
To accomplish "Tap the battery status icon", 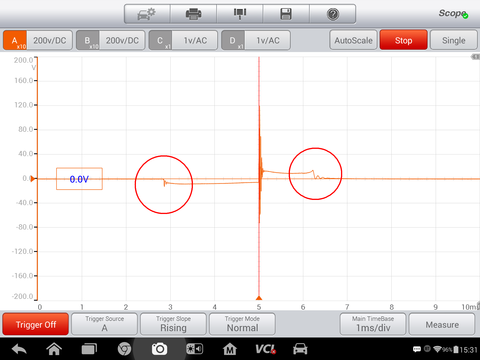I will pyautogui.click(x=456, y=350).
